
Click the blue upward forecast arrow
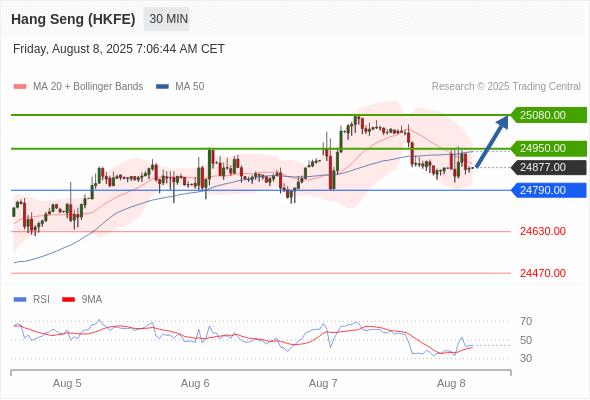click(x=492, y=141)
